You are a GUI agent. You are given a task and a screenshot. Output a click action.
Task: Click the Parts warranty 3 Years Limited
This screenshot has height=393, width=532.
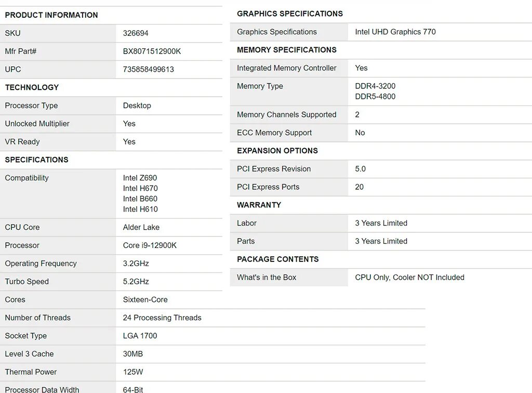pos(381,241)
